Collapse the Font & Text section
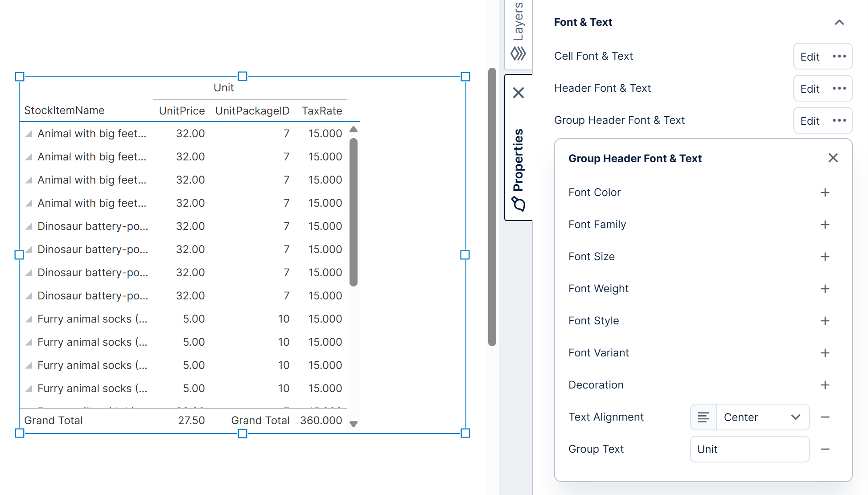 [839, 22]
